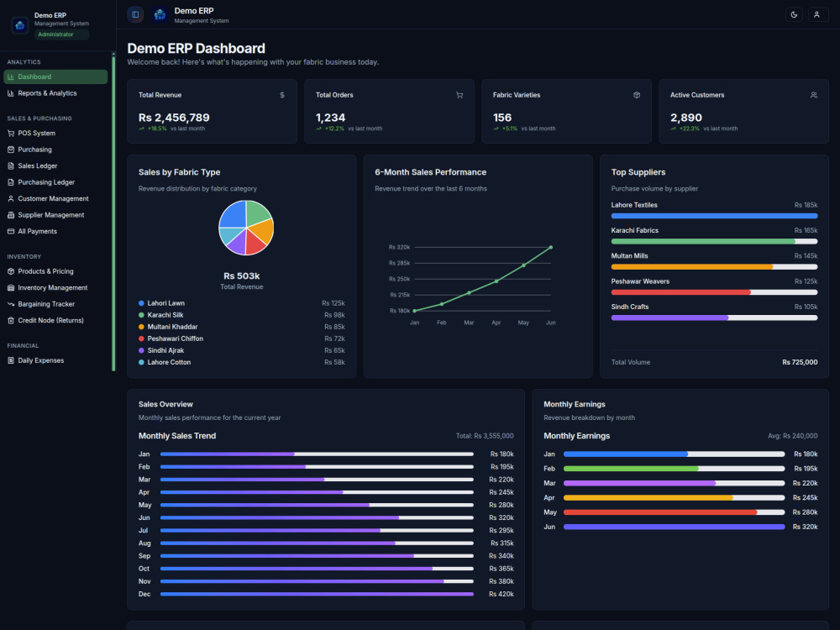The image size is (840, 630).
Task: Open Products & Pricing
Action: point(55,271)
